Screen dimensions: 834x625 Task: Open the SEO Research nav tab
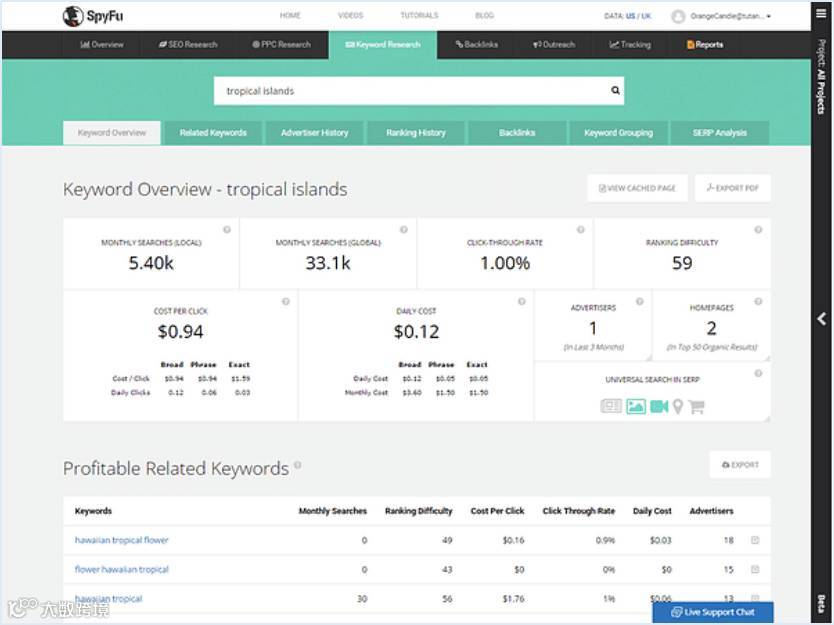[188, 45]
